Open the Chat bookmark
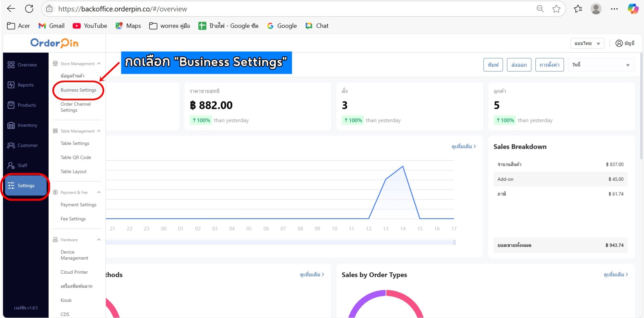This screenshot has width=644, height=318. pyautogui.click(x=317, y=26)
